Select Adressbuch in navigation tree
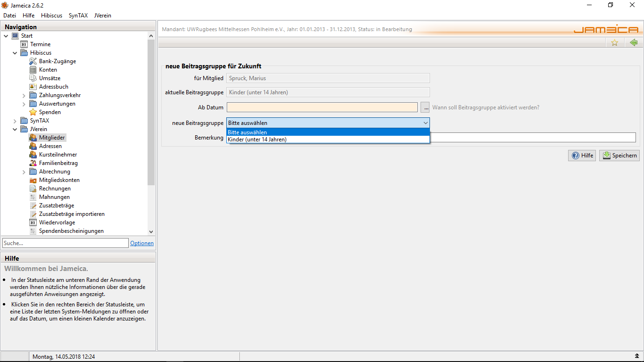The height and width of the screenshot is (362, 644). (x=54, y=87)
